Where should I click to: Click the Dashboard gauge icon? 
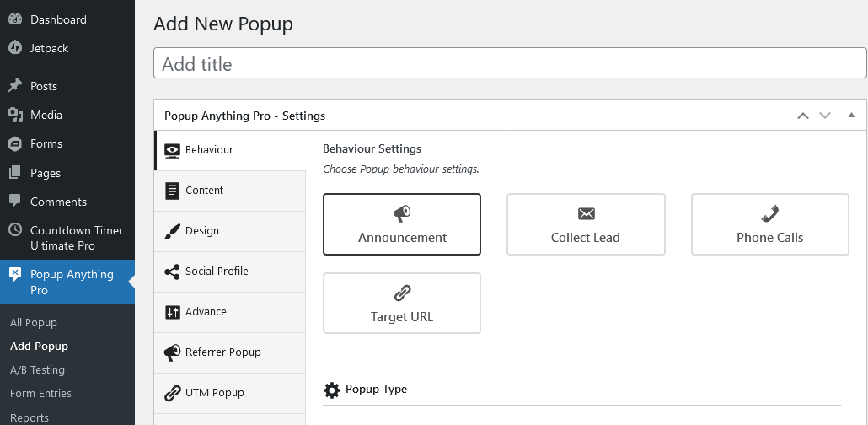(15, 19)
